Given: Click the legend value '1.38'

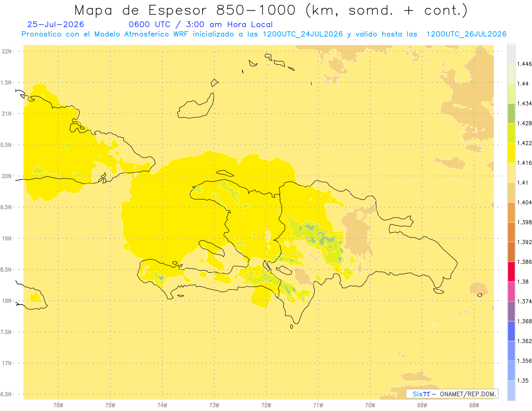Looking at the screenshot, I should point(523,282).
